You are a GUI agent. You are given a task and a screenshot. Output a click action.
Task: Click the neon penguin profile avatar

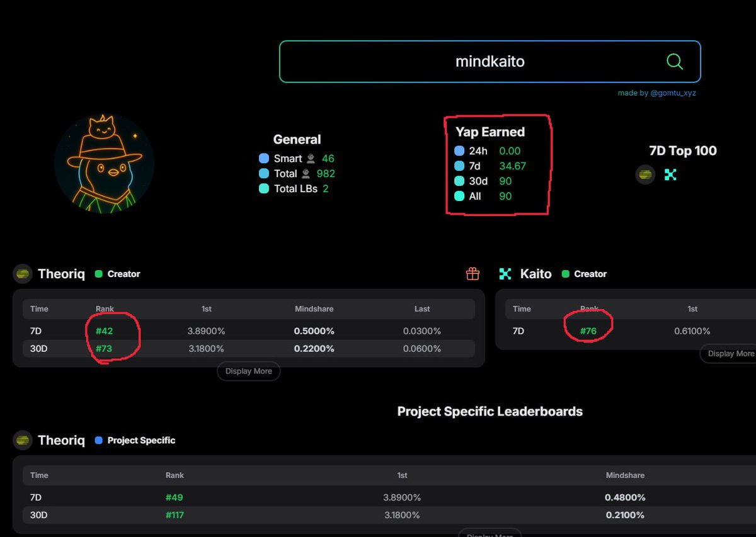(104, 164)
